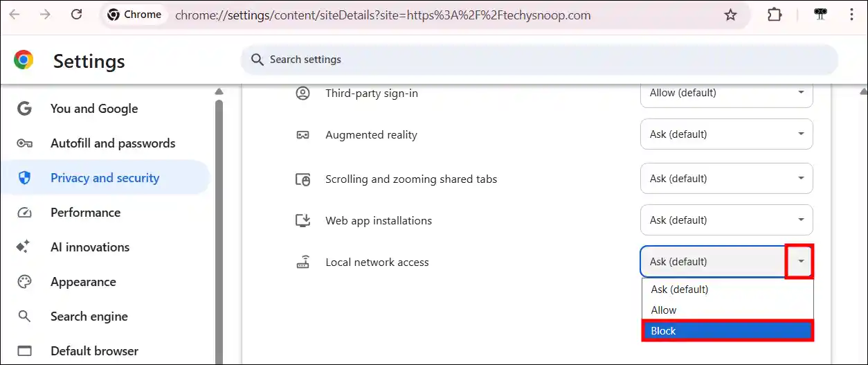Click the browser back arrow
The image size is (868, 365).
15,15
